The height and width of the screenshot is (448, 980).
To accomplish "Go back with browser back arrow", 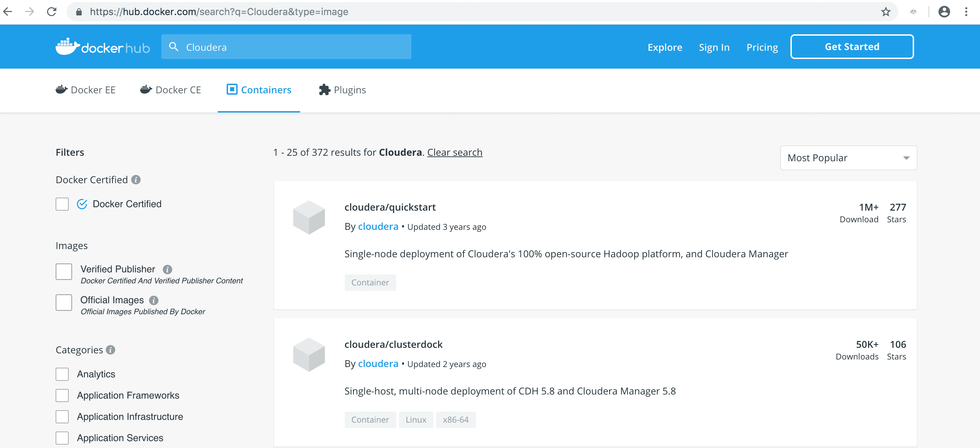I will (x=8, y=12).
